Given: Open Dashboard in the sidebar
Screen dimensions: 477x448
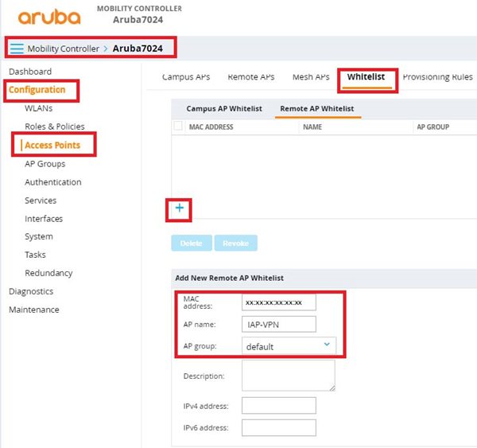Looking at the screenshot, I should (x=30, y=72).
